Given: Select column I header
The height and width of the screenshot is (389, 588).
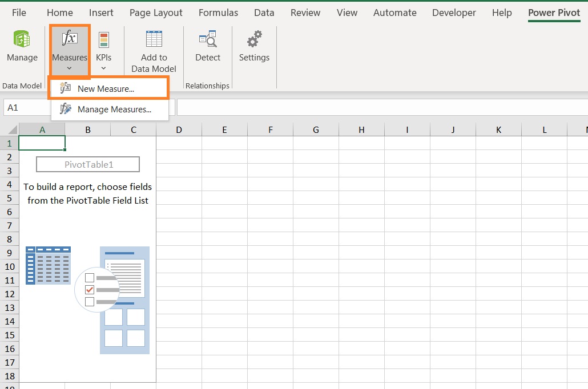Looking at the screenshot, I should click(407, 129).
